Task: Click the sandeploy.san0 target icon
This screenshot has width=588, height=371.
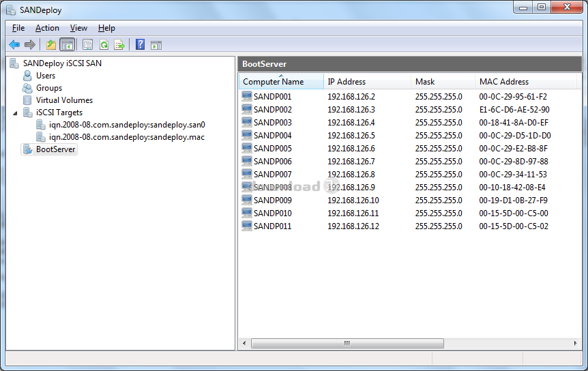Action: coord(40,125)
